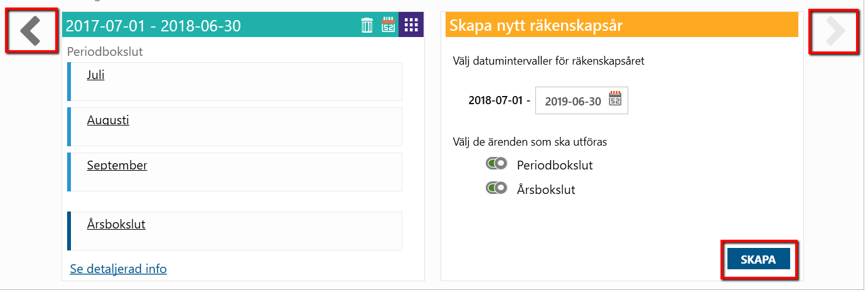868x295 pixels.
Task: Delete fiscal year via trash icon
Action: click(x=367, y=25)
